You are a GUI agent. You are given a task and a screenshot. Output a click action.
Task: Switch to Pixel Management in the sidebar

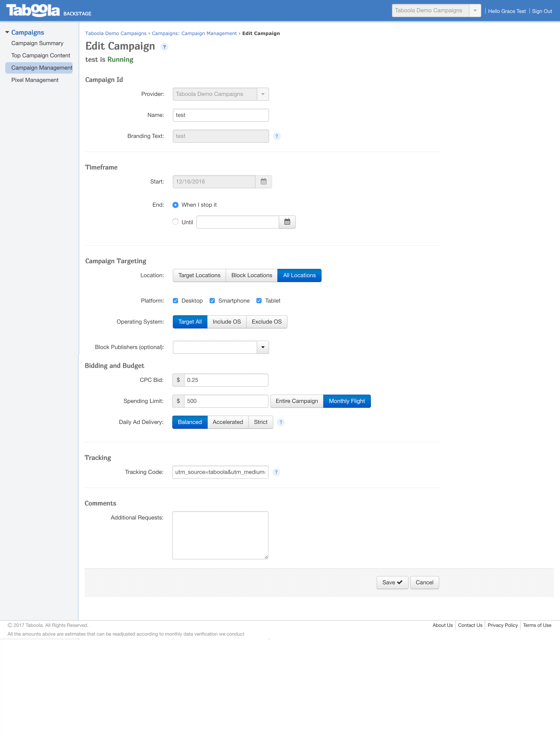(35, 80)
